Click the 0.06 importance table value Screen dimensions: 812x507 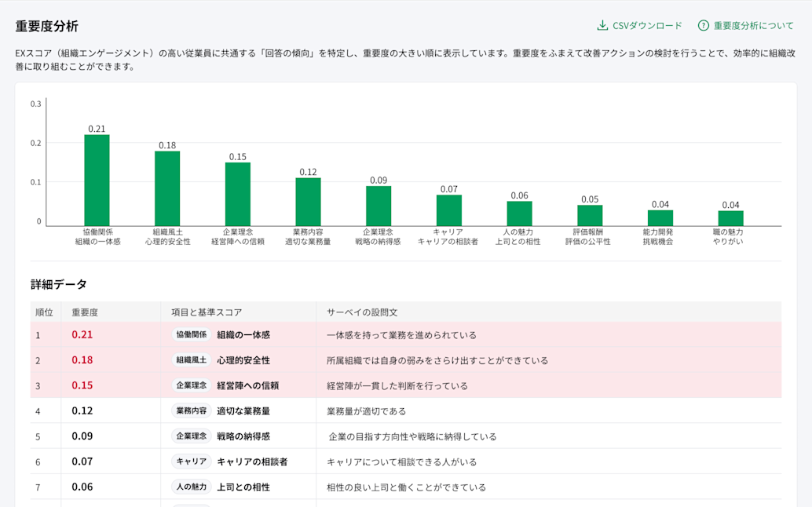point(82,487)
